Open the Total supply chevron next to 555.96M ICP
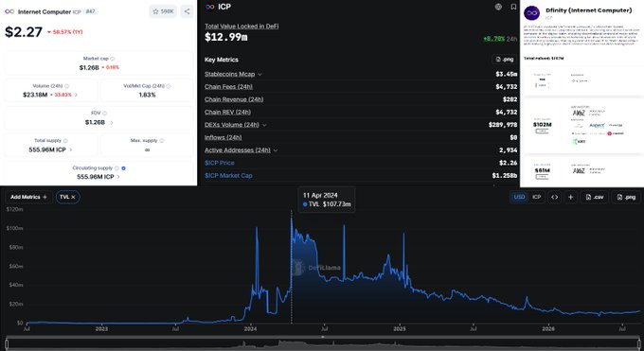 coord(71,149)
